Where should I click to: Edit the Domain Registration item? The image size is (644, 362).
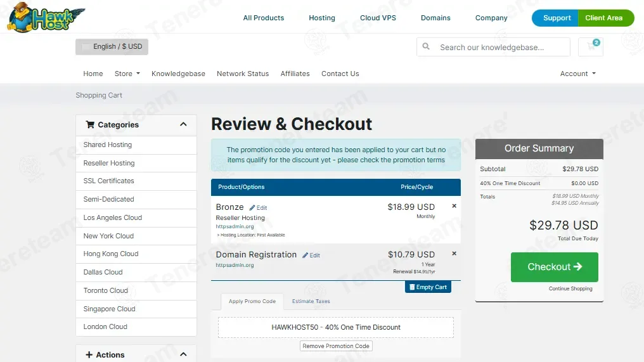[x=311, y=255]
